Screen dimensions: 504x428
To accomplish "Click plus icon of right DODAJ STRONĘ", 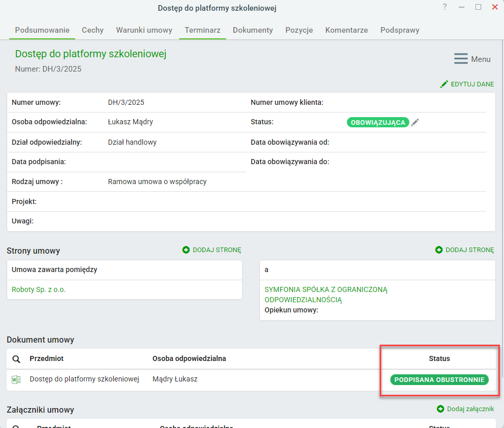I will (x=439, y=250).
